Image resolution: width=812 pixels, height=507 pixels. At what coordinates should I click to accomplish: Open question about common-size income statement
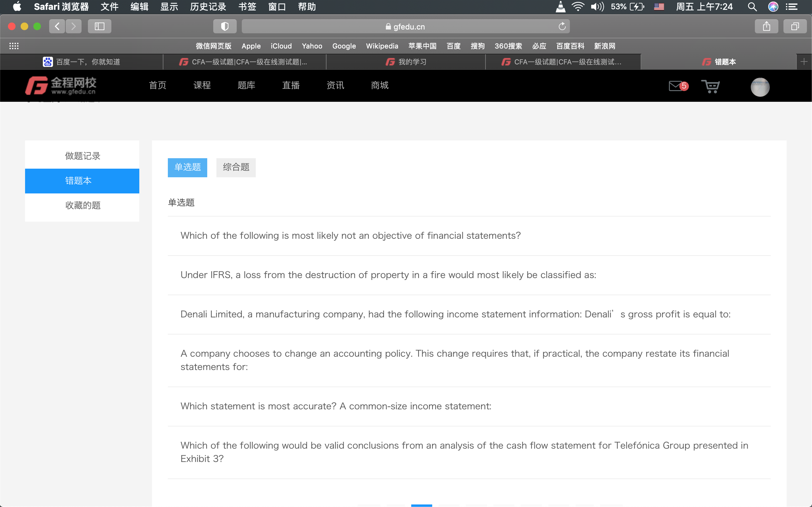336,406
